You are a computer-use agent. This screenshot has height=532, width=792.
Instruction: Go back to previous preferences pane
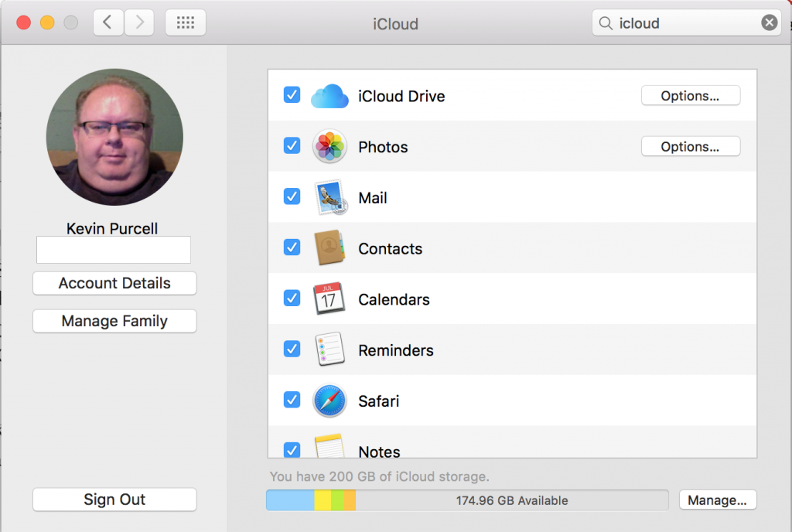[x=108, y=22]
